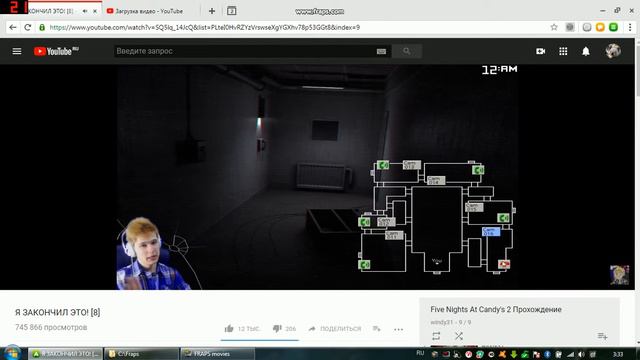This screenshot has height=360, width=640.
Task: Open the green browser extension icon
Action: pyautogui.click(x=613, y=27)
